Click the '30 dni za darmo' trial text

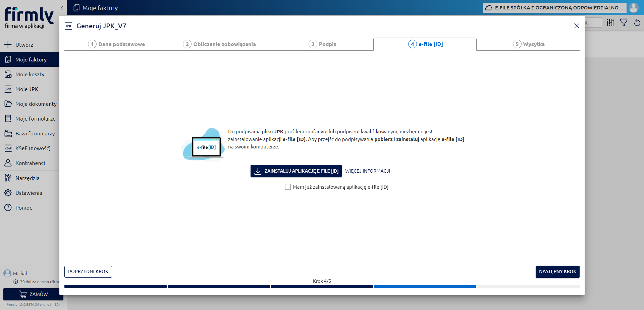click(x=40, y=282)
